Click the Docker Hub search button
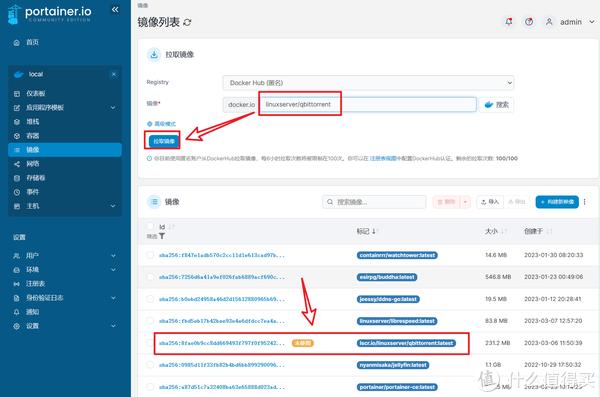This screenshot has width=600, height=397. tap(496, 105)
